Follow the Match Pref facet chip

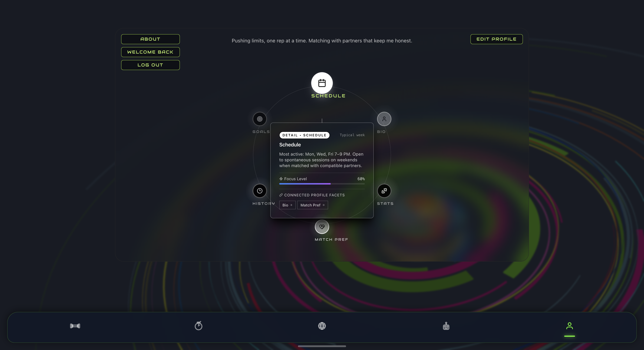[x=312, y=205]
